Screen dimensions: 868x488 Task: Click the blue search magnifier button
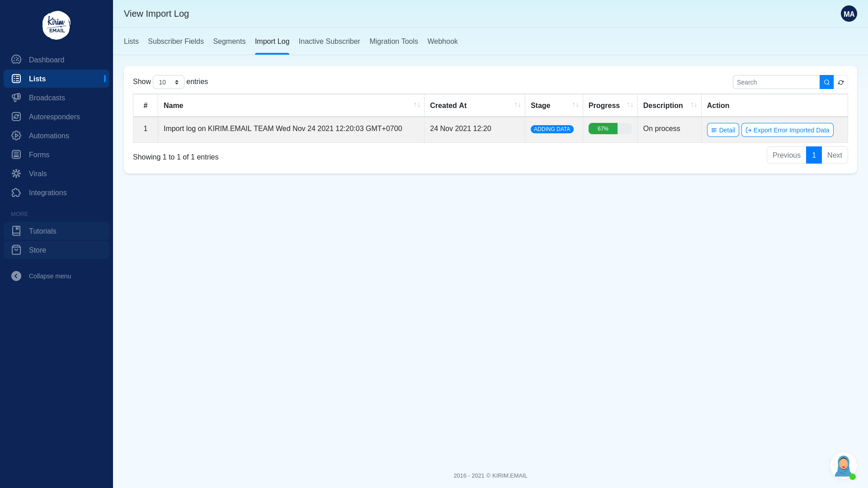(826, 82)
